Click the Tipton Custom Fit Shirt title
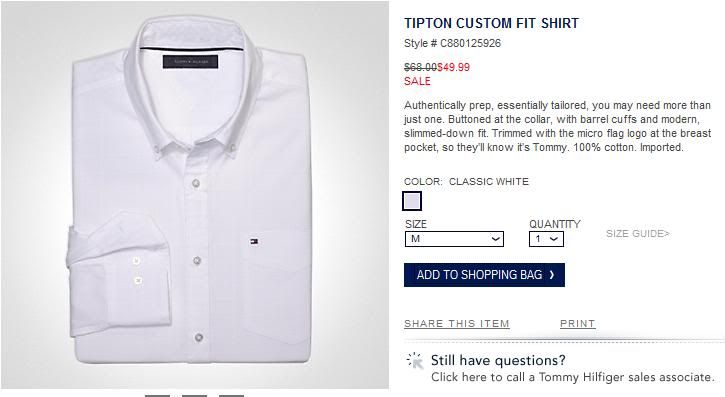 [492, 23]
